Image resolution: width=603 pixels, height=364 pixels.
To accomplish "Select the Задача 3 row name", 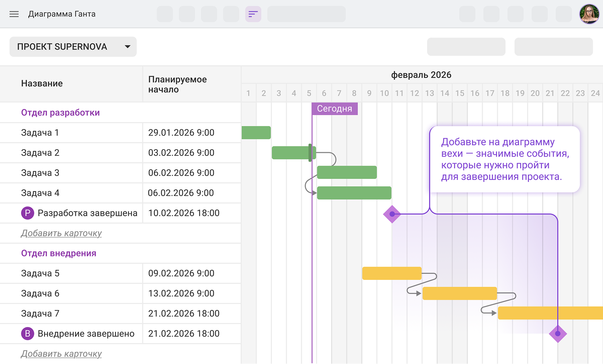I will tap(40, 173).
